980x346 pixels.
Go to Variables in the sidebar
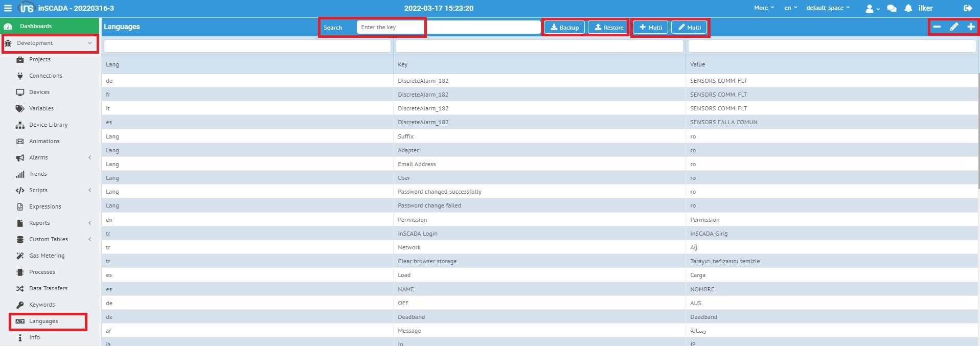click(41, 108)
